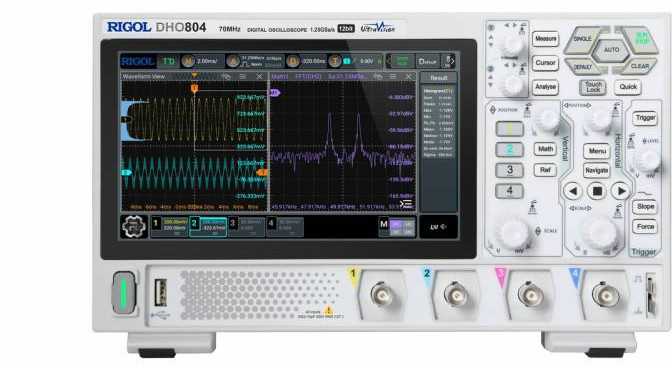Push the trigger Slope button
The width and height of the screenshot is (672, 368).
click(645, 207)
